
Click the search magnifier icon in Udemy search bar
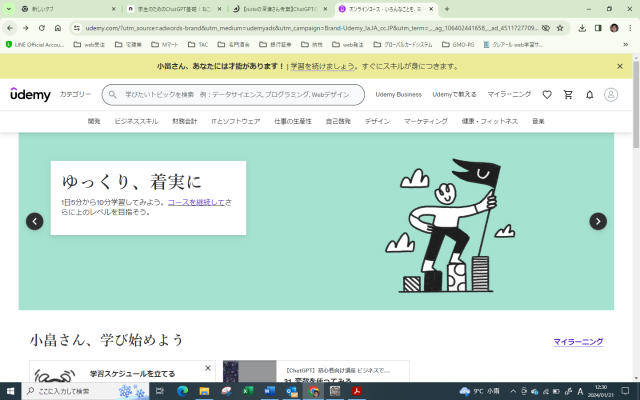112,95
